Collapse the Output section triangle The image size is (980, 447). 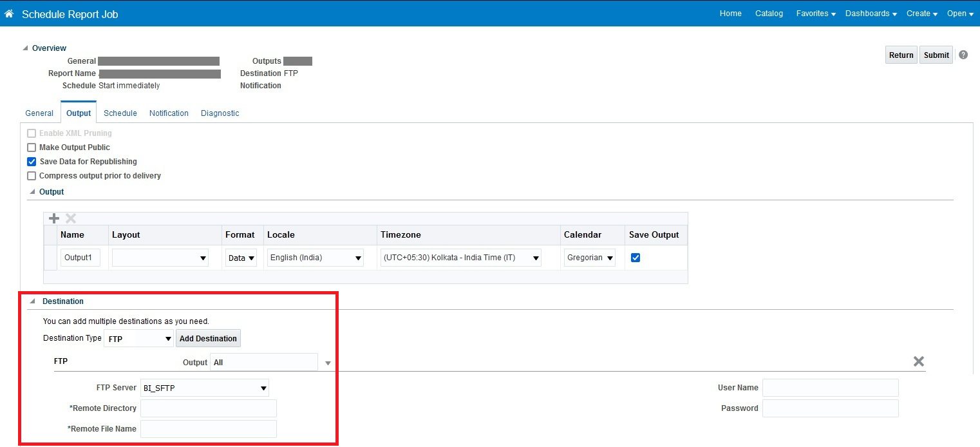(32, 192)
